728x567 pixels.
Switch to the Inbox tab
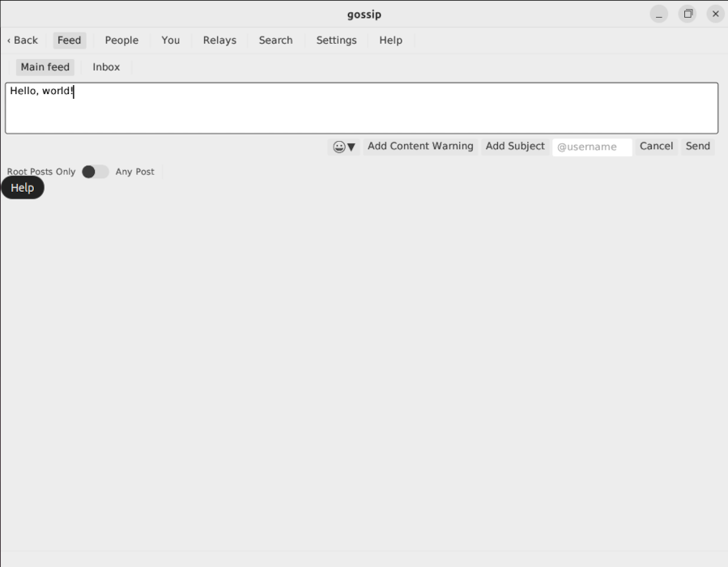point(105,67)
